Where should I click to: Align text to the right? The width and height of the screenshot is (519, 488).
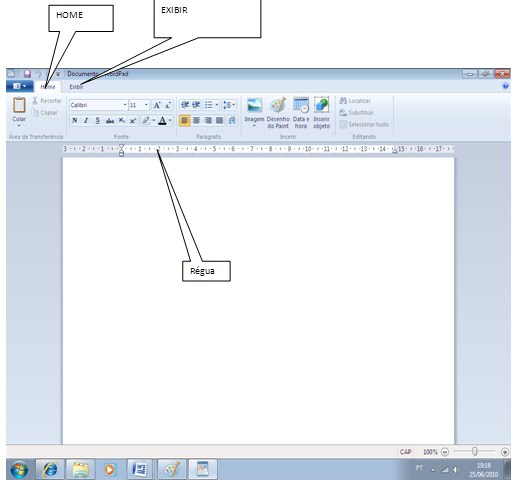pyautogui.click(x=208, y=120)
